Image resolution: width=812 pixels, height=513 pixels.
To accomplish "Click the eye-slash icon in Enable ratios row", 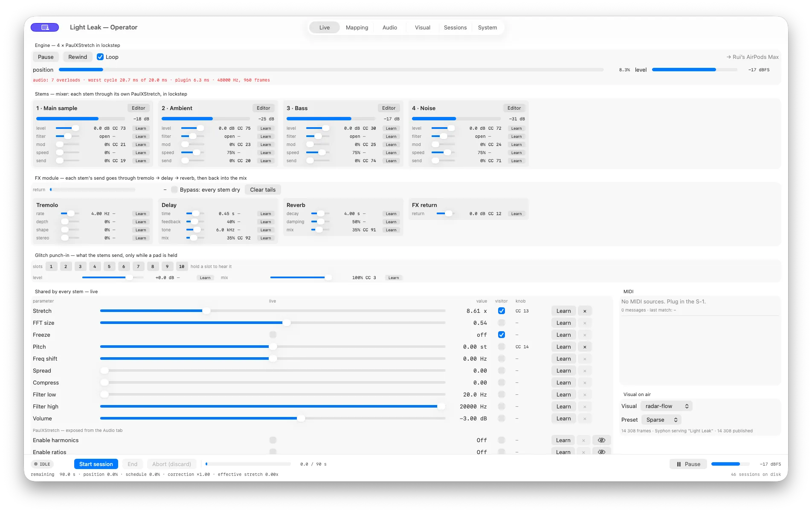I will (602, 452).
